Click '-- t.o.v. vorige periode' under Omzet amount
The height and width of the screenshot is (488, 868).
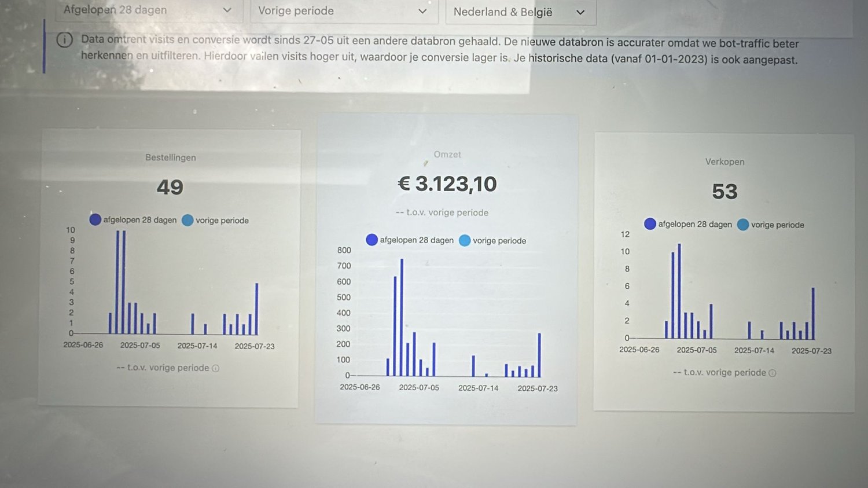[x=442, y=212]
